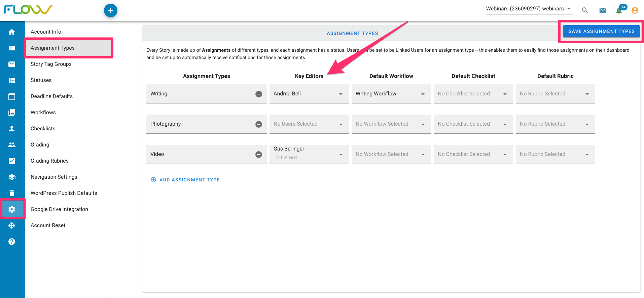Viewport: 644px width, 298px height.
Task: Click the plus circle beside Add Assignment Type
Action: click(x=153, y=180)
